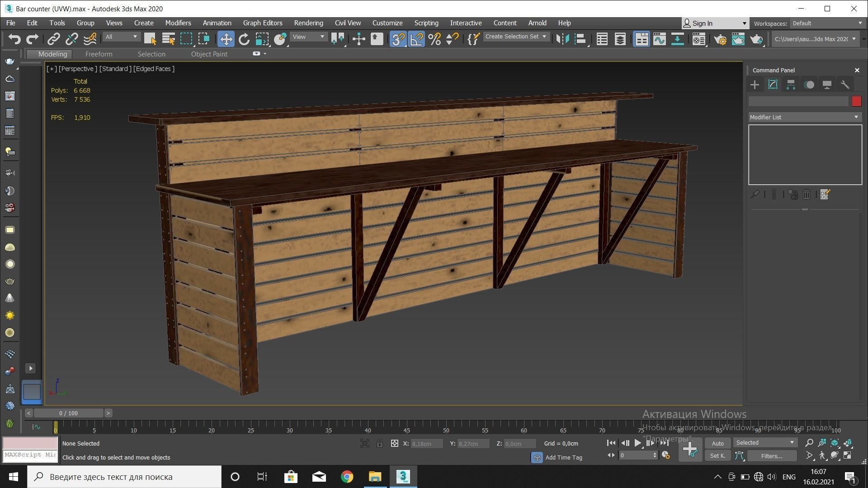868x488 pixels.
Task: Open the Rendering menu
Action: click(x=308, y=23)
